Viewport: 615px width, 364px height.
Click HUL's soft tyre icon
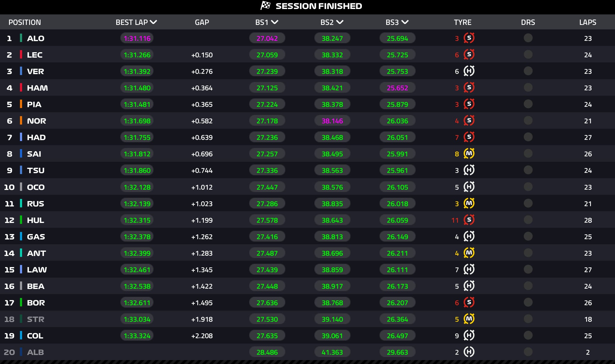click(469, 220)
